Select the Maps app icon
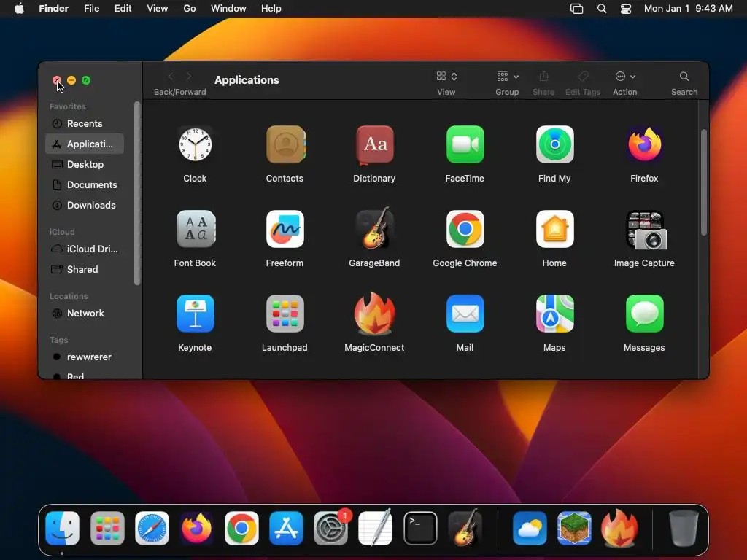Screen dimensions: 747x560 (x=554, y=314)
